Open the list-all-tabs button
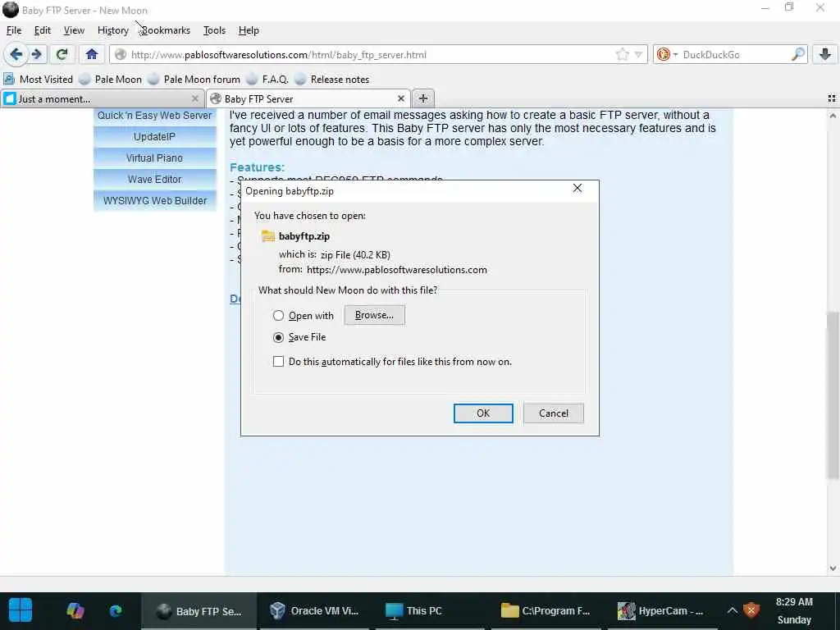Image resolution: width=840 pixels, height=630 pixels. [x=832, y=98]
